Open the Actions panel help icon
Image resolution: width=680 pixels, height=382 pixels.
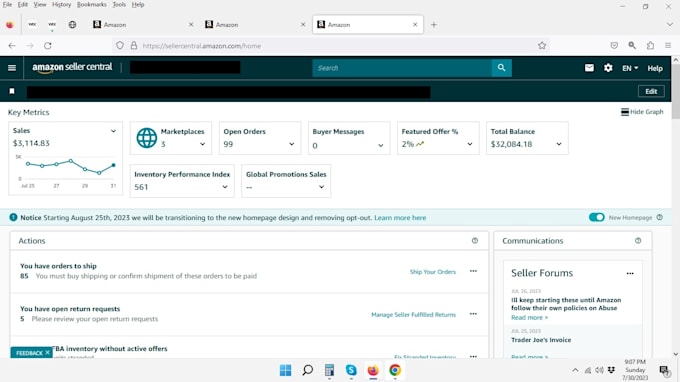(x=475, y=241)
